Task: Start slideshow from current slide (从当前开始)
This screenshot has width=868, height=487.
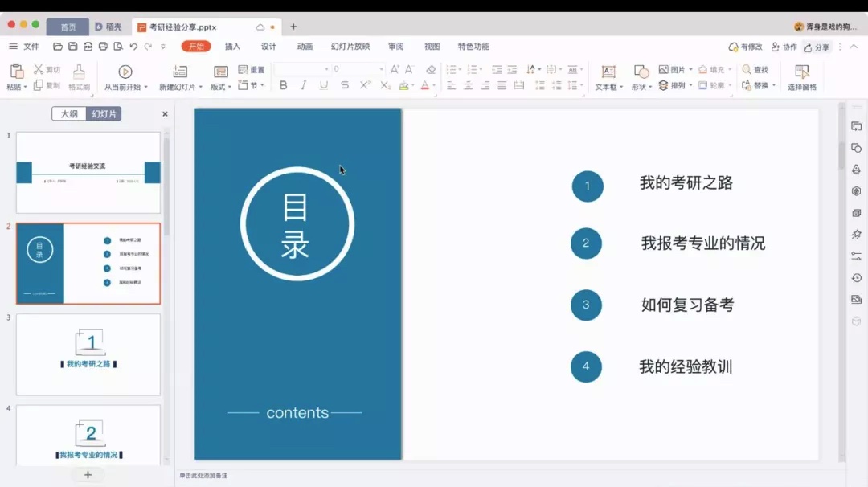Action: pos(125,72)
